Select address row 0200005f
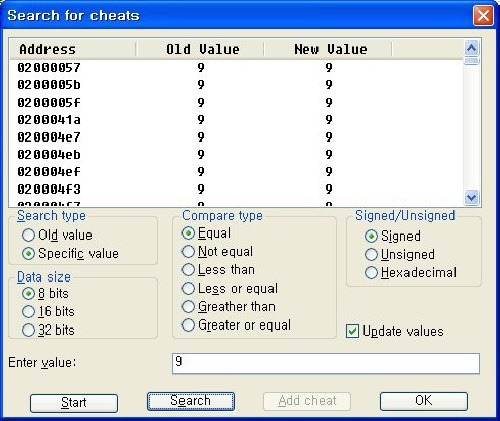This screenshot has height=421, width=500. point(236,102)
